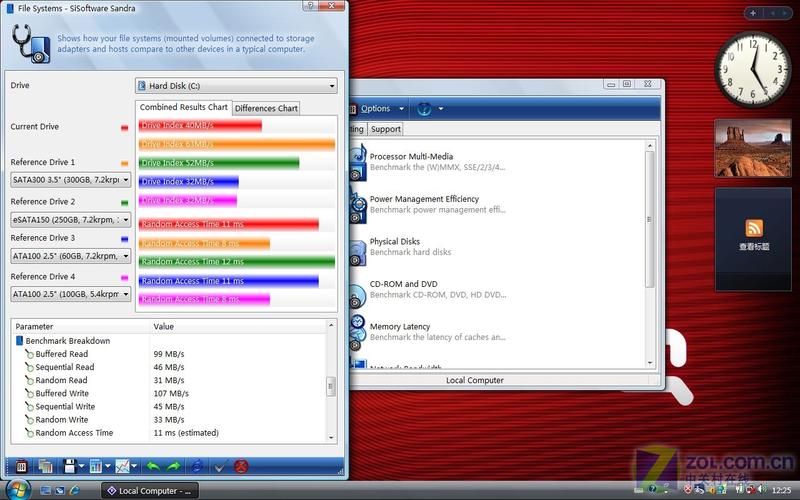
Task: Click the Value column header
Action: pos(237,327)
